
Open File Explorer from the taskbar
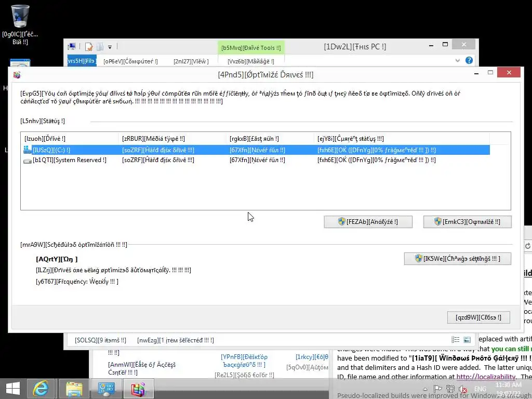coord(74,389)
